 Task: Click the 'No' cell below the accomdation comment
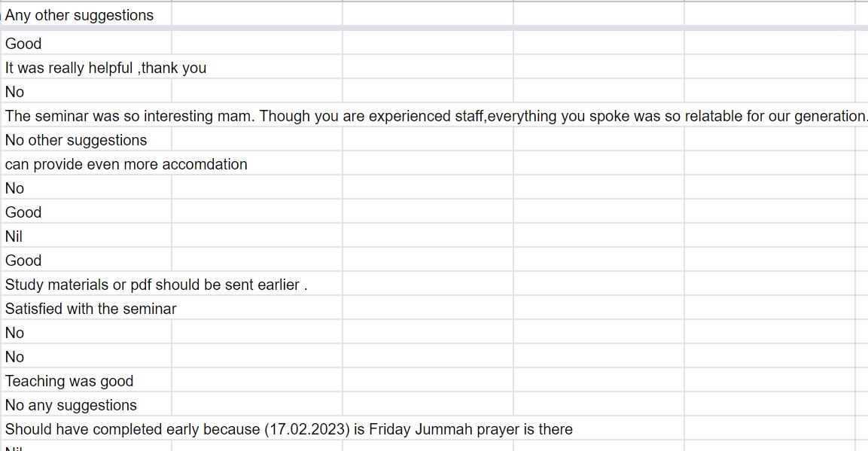[14, 188]
